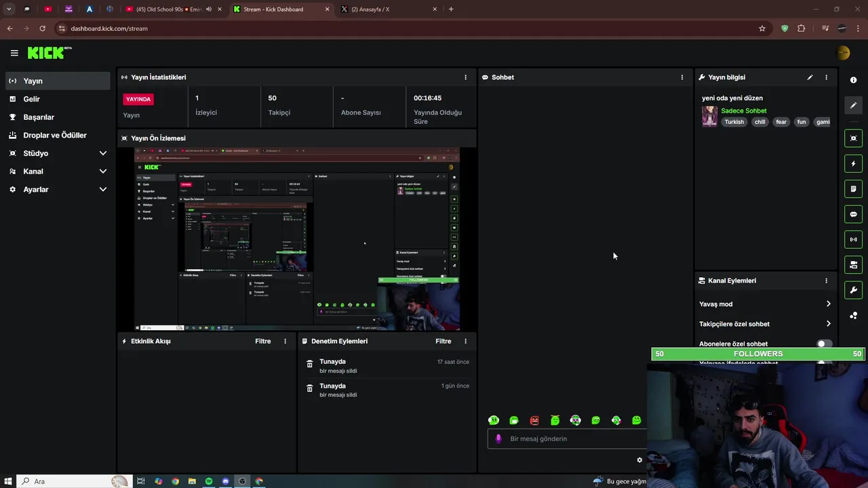868x488 pixels.
Task: Toggle channel actions icon in right toolbar
Action: (x=853, y=264)
